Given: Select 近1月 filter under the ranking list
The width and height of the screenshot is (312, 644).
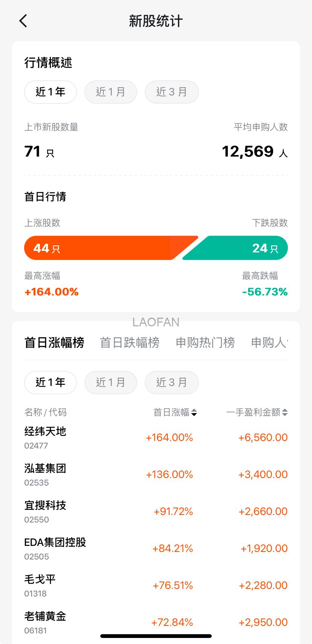Looking at the screenshot, I should tap(110, 382).
